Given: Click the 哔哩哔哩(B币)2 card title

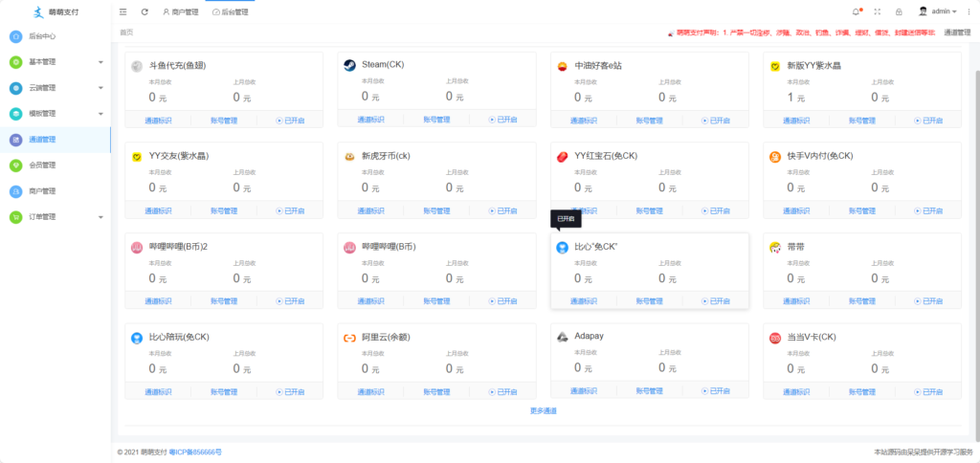Looking at the screenshot, I should click(x=178, y=247).
